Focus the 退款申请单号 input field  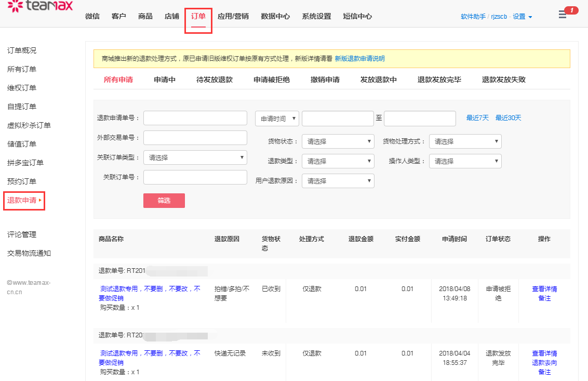[195, 118]
